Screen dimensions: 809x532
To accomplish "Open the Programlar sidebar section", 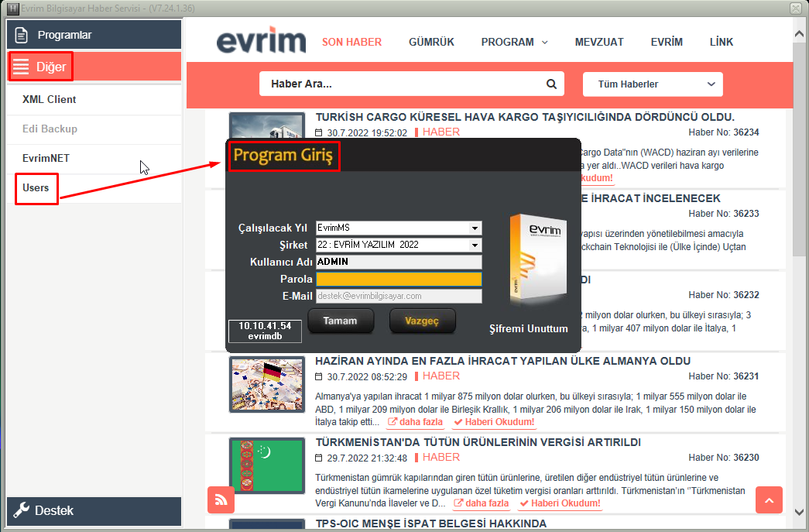I will pyautogui.click(x=94, y=35).
